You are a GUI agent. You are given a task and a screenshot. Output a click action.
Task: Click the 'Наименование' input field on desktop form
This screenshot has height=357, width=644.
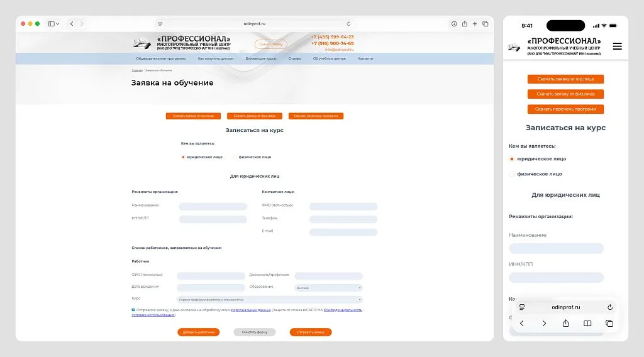(213, 206)
